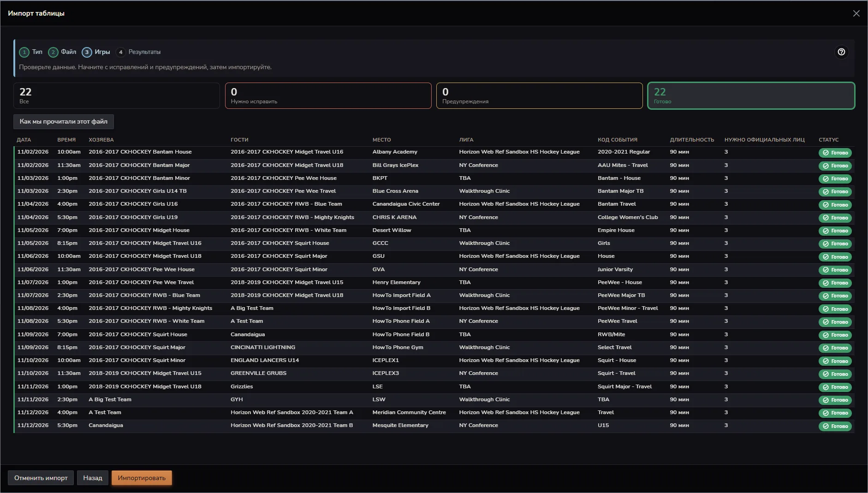This screenshot has height=493, width=868.
Task: Click Готово badge in GCCC row
Action: [x=835, y=244]
